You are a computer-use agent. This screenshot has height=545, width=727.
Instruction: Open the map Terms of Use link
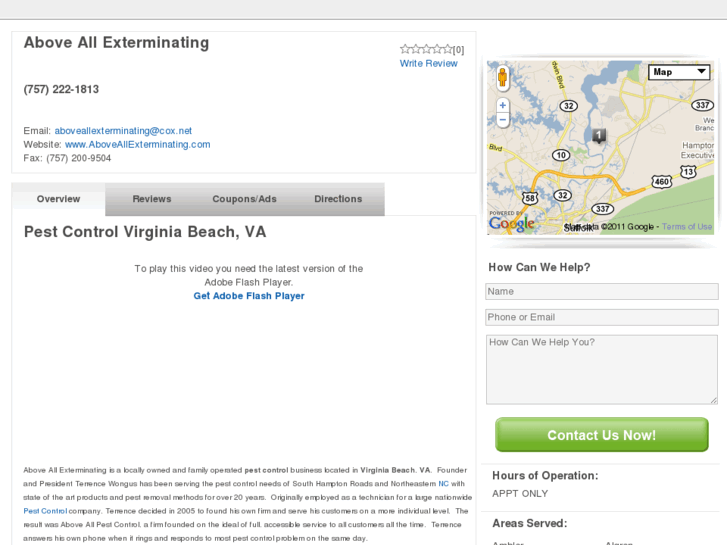[687, 227]
